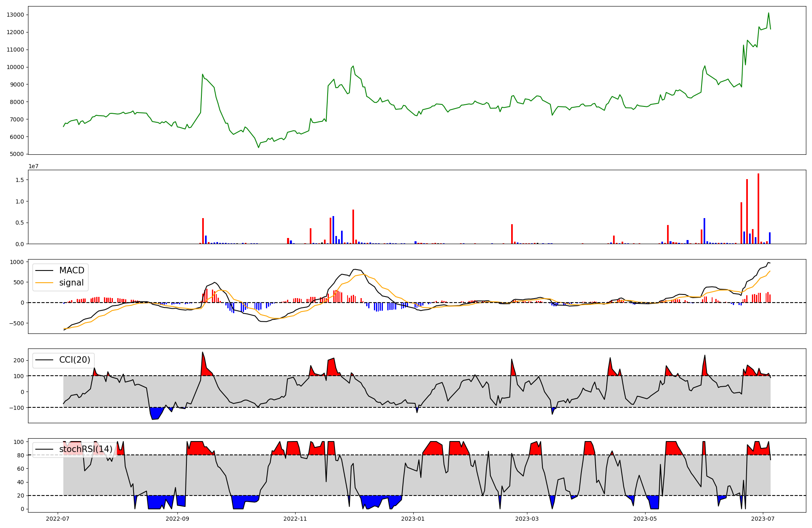Viewport: 812px width, 528px height.
Task: Click the orange signal line legend swatch
Action: pos(44,283)
